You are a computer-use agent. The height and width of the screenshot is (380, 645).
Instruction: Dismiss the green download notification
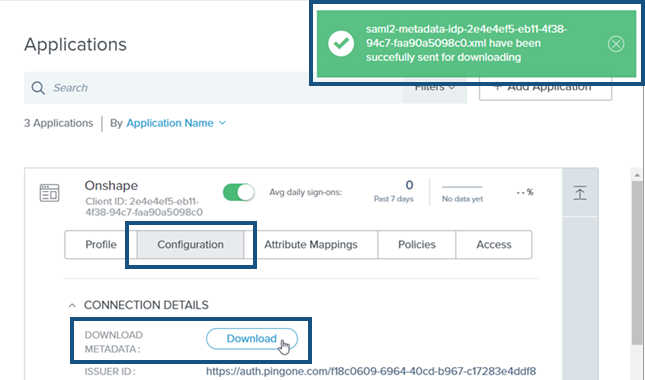616,44
